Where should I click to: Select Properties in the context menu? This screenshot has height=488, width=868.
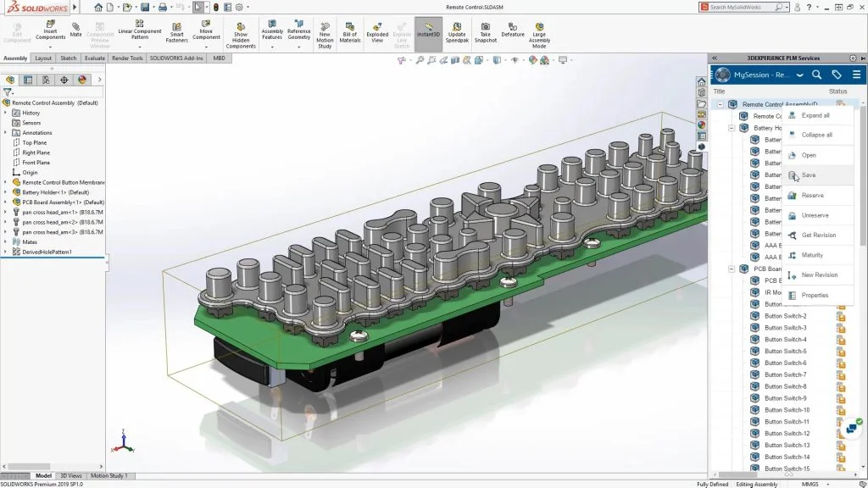tap(815, 296)
